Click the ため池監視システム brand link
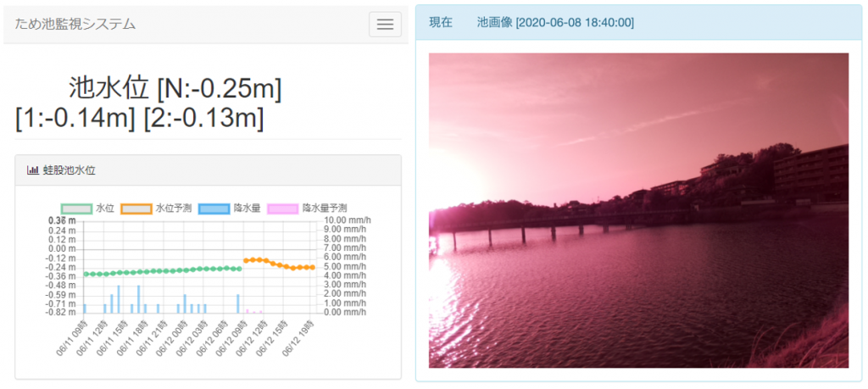868x389 pixels. (x=75, y=24)
